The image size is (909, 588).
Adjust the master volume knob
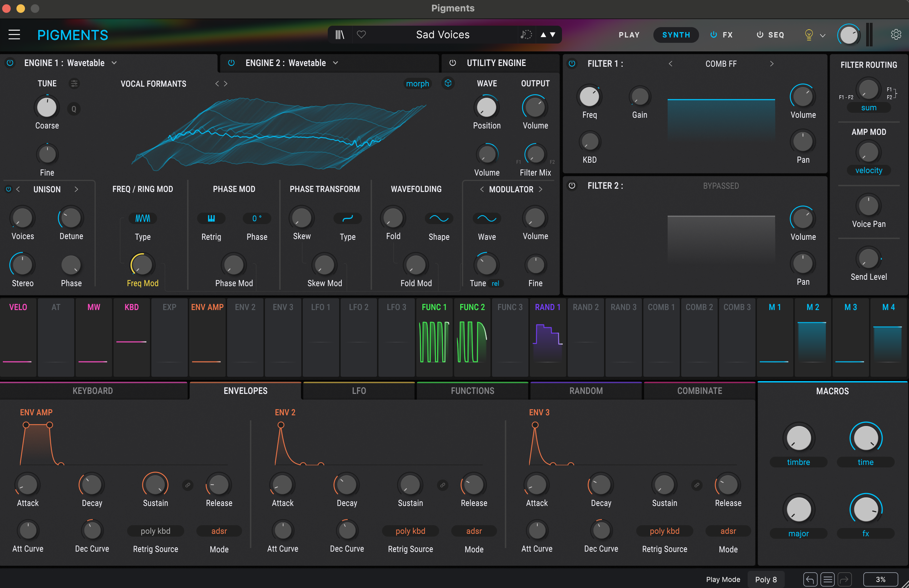coord(849,35)
